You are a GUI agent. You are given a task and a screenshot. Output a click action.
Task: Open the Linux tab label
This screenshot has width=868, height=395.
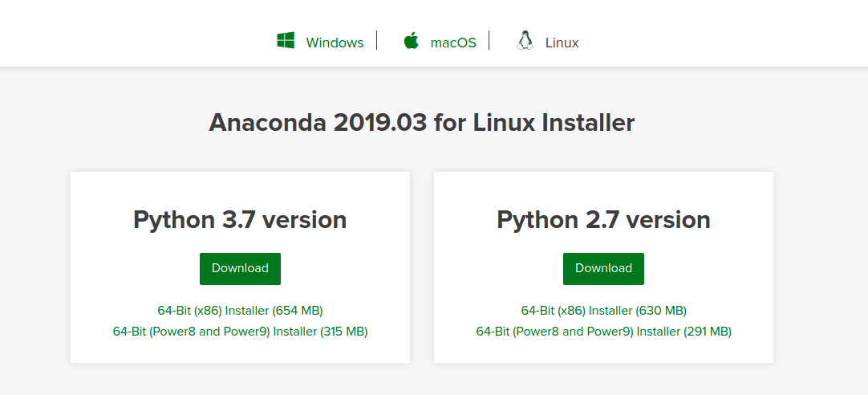(562, 43)
